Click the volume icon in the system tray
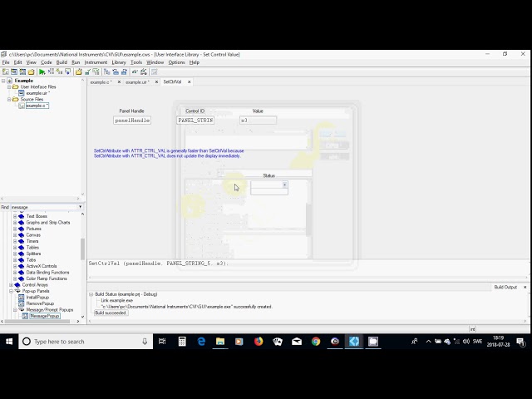532x399 pixels. [x=466, y=342]
